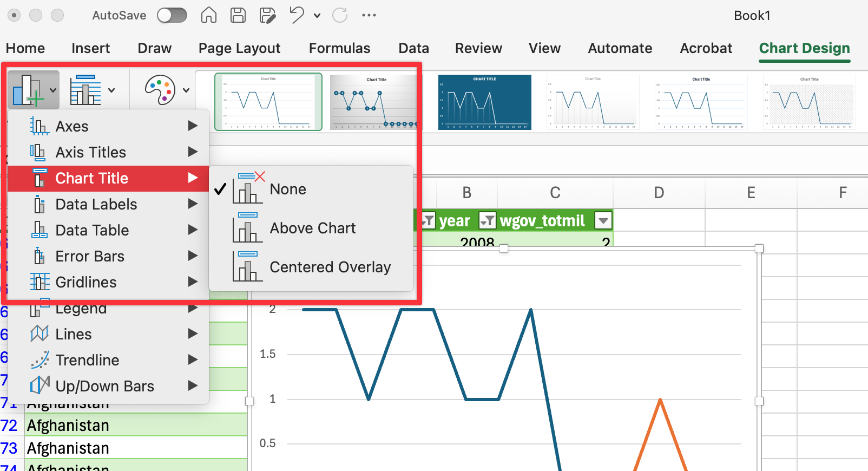Open the Up/Down Bars menu item

(108, 386)
